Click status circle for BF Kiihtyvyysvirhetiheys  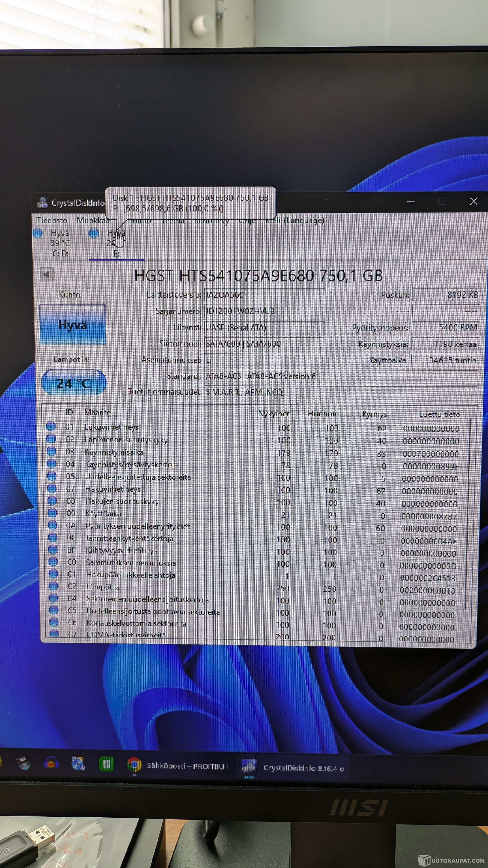(53, 550)
